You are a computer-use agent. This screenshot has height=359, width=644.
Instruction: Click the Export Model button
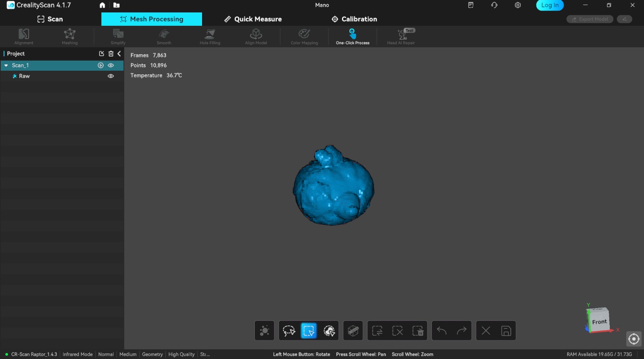click(590, 19)
